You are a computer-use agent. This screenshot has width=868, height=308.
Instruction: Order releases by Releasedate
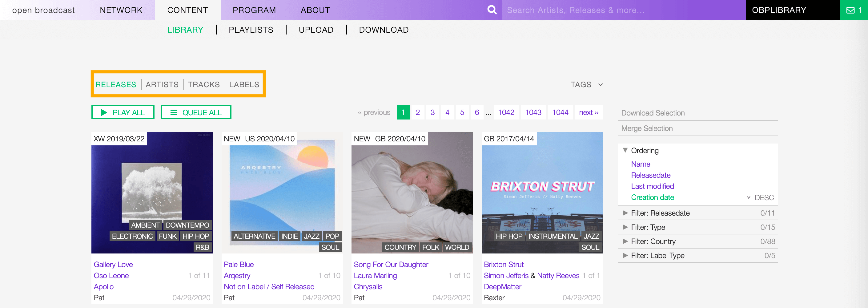651,175
